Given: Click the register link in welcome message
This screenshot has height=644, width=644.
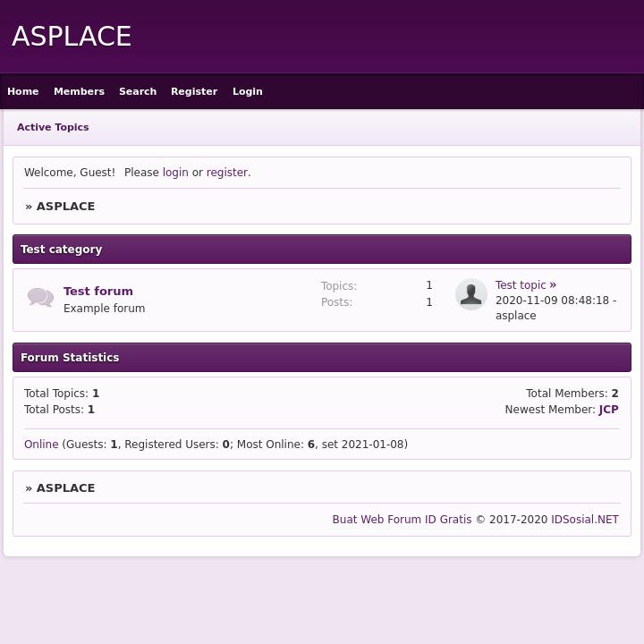Looking at the screenshot, I should point(227,173).
